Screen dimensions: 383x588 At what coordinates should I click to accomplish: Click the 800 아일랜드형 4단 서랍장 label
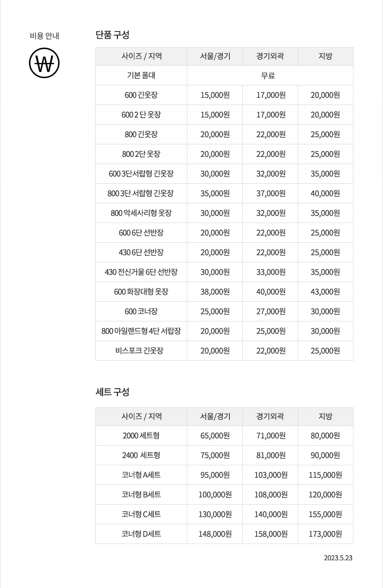pos(141,331)
